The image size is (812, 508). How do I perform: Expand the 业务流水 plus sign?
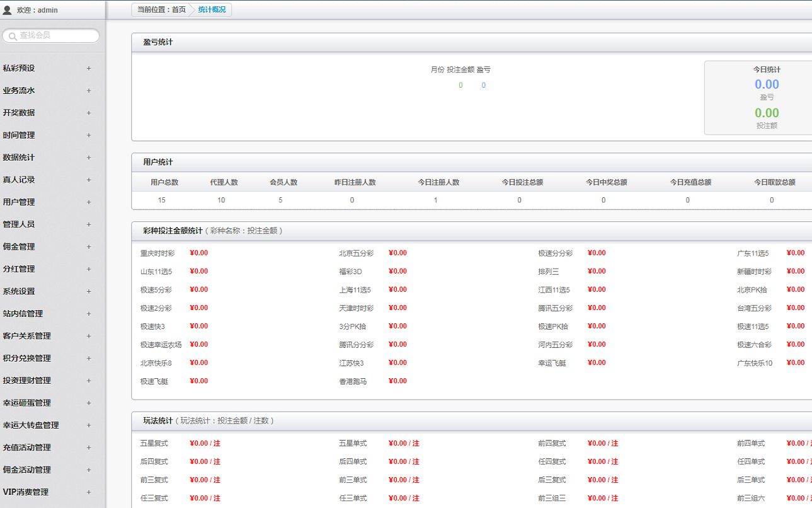(x=89, y=91)
